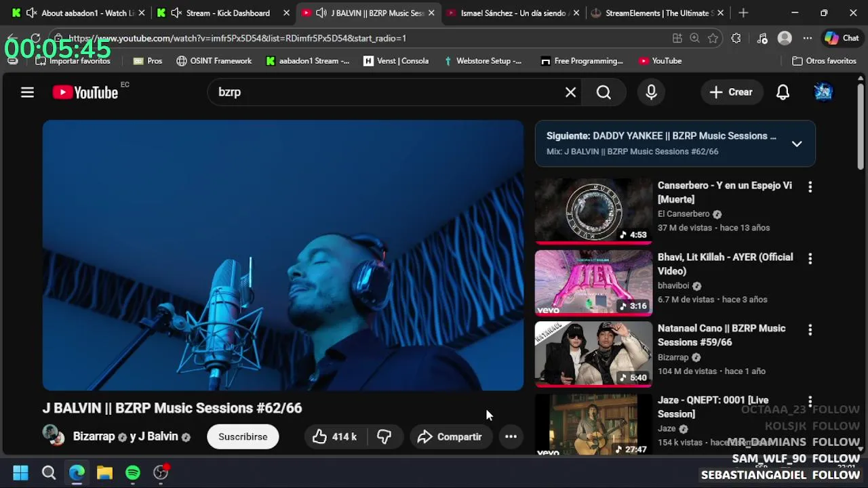
Task: Open Spotify from the taskbar
Action: tap(133, 472)
